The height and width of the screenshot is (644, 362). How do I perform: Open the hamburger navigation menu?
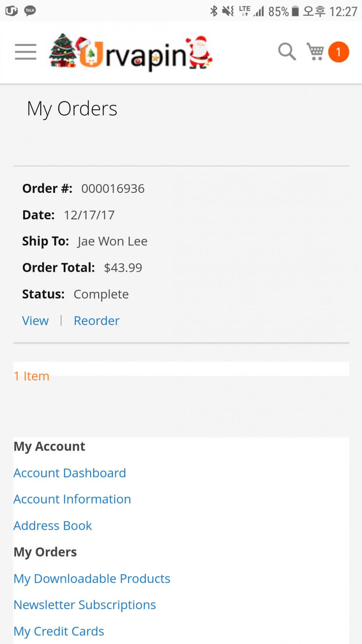click(x=26, y=52)
